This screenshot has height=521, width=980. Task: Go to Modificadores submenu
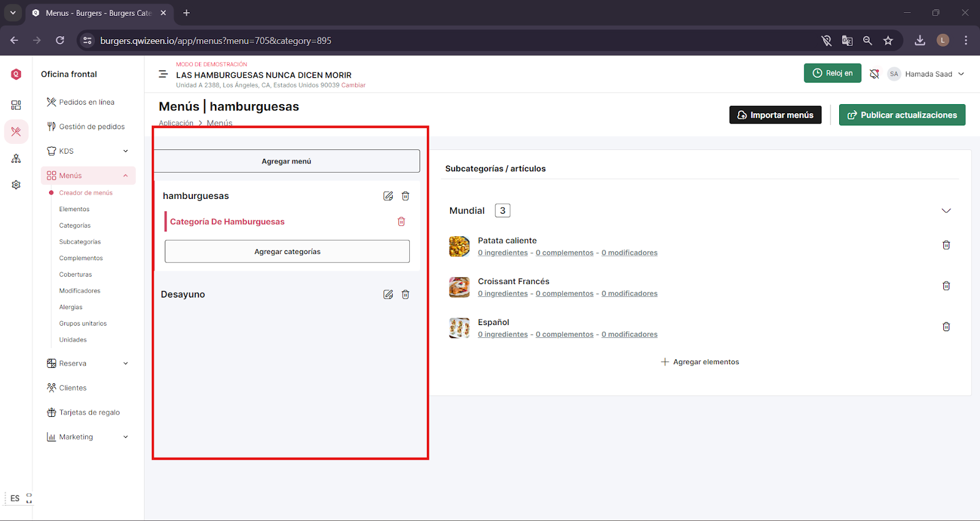click(x=80, y=291)
